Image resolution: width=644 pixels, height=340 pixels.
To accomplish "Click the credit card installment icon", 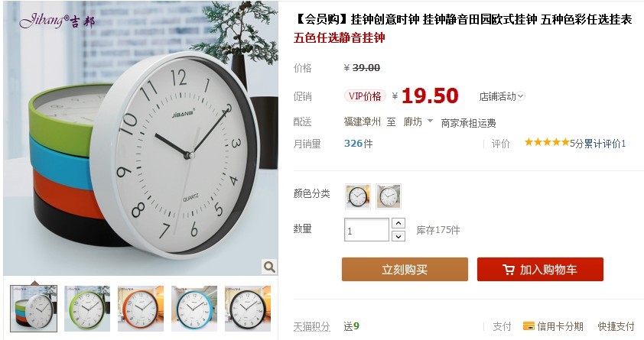I will pos(529,326).
